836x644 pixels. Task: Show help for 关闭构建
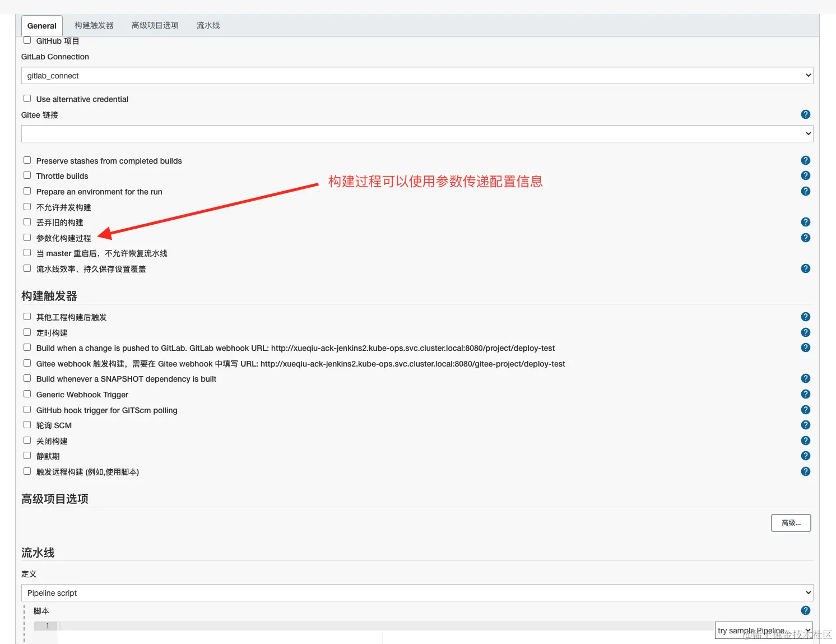[x=806, y=441]
